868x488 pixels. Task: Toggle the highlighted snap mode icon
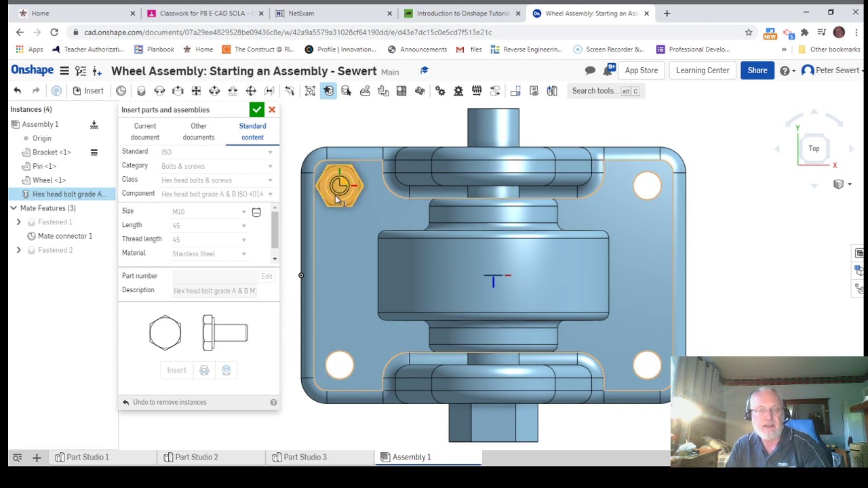point(328,91)
